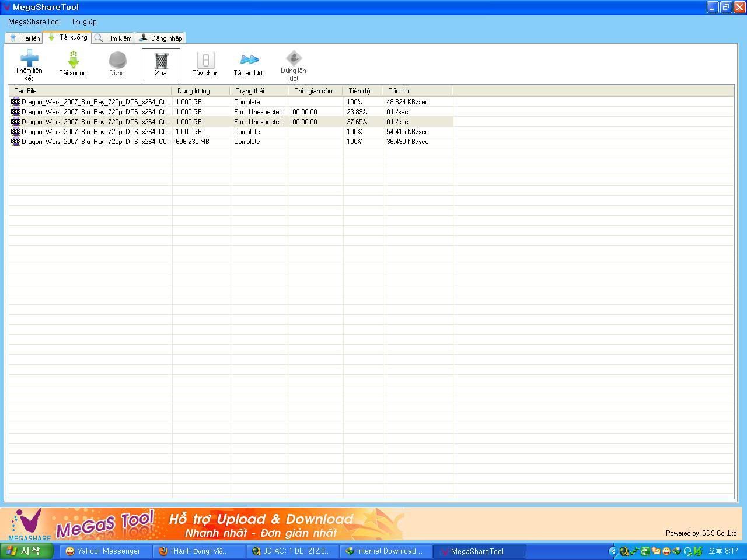Show hidden tray icons with the arrow
Screen dimensions: 747x560
pyautogui.click(x=613, y=551)
